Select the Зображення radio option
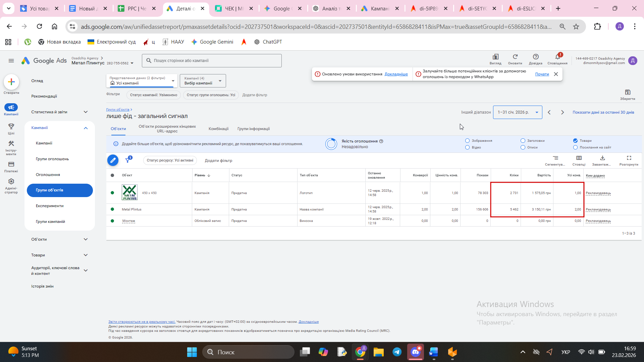The image size is (644, 362). point(467,141)
